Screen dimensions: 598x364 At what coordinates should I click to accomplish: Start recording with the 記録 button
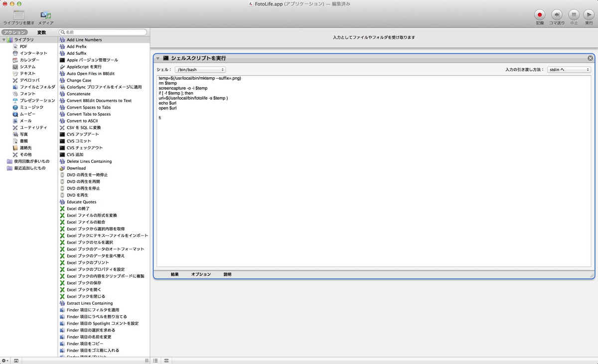tap(540, 14)
